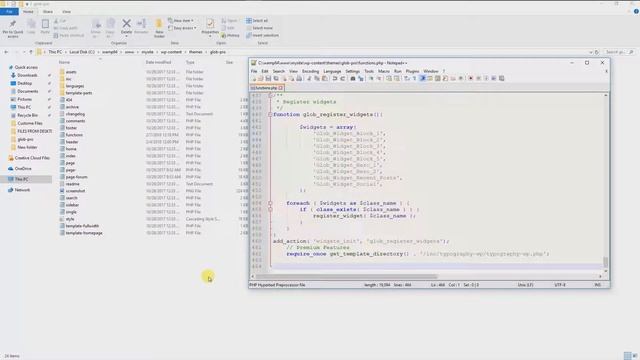Image resolution: width=640 pixels, height=360 pixels.
Task: Switch Explorer to large icons view
Action: 635,356
